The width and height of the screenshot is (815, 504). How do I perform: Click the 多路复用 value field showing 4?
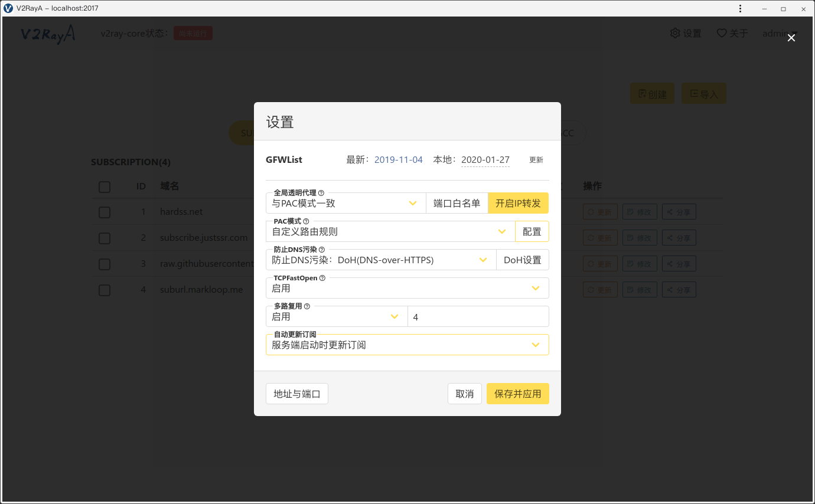(478, 316)
